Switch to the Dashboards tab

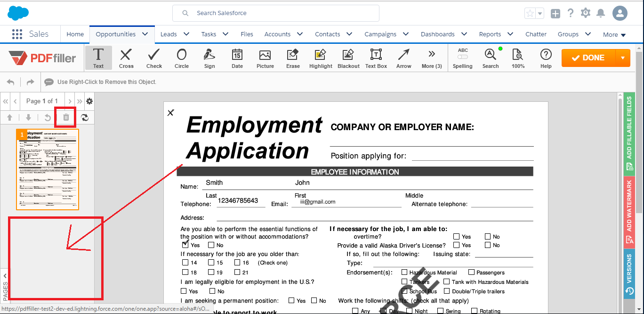pos(438,34)
